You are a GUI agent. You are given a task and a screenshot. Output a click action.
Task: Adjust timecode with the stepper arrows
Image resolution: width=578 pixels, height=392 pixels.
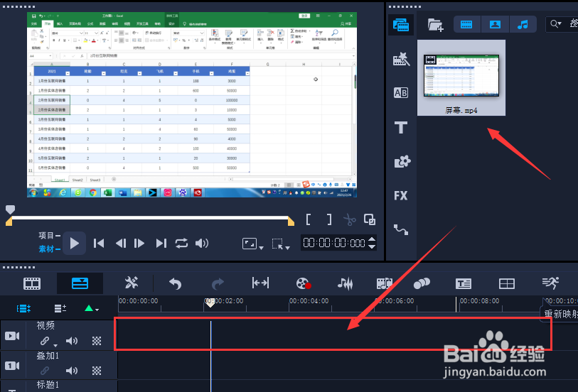point(372,243)
